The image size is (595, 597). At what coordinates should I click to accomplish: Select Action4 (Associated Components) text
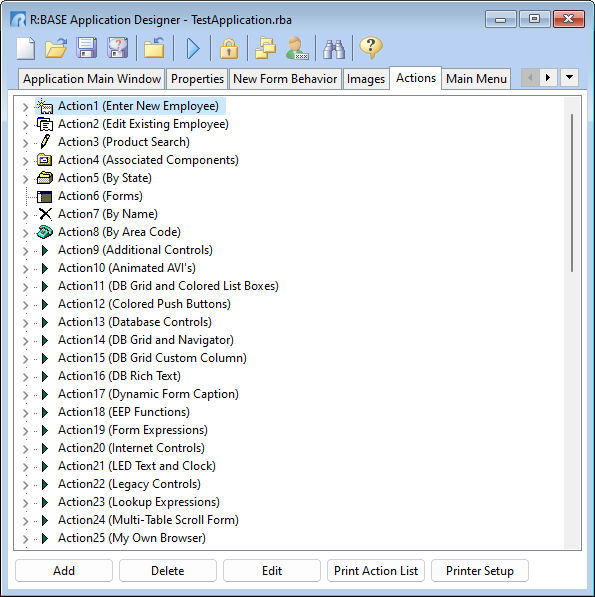pos(148,160)
